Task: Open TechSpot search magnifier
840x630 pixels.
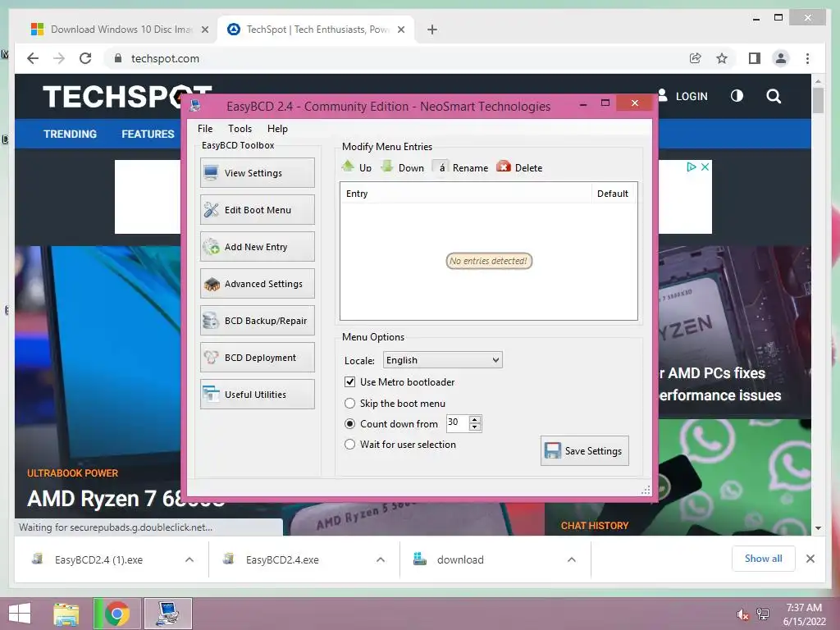Action: (x=773, y=96)
